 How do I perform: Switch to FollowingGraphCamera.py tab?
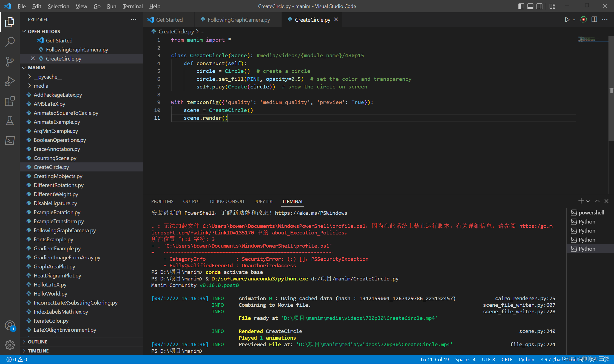pos(238,20)
